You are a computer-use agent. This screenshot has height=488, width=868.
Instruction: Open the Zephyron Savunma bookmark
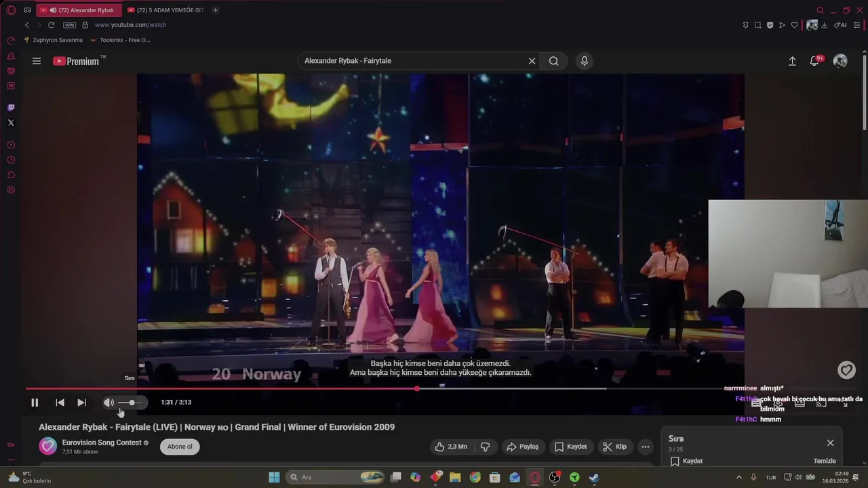tap(54, 40)
